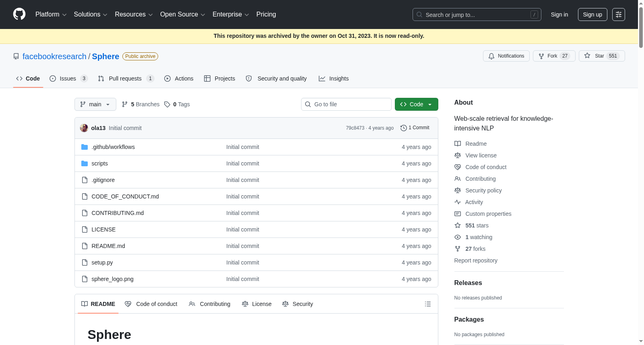Click the history clock icon by 1 Commit

click(x=404, y=128)
